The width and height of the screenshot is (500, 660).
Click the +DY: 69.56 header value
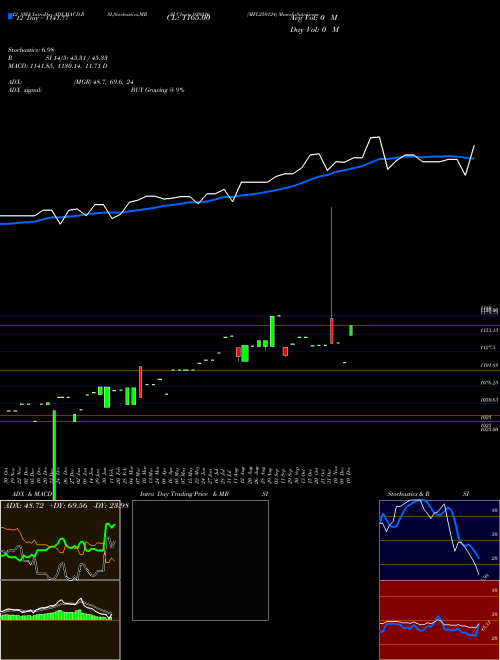click(69, 506)
